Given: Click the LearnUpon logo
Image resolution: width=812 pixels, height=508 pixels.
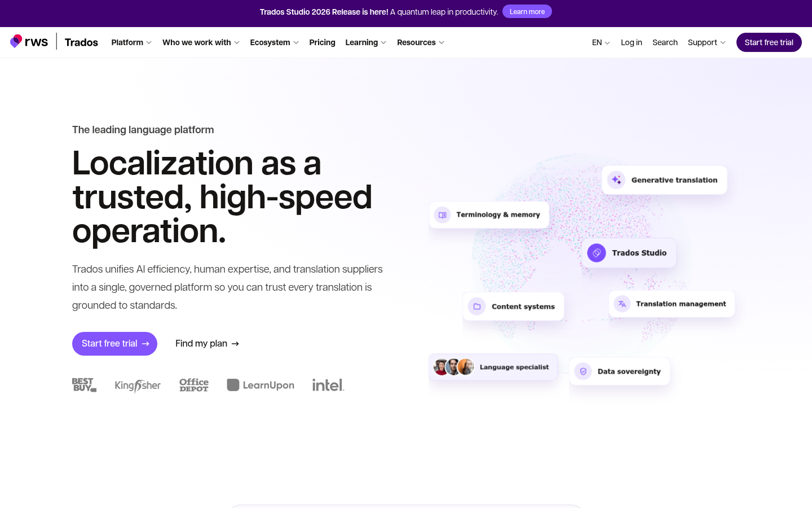Looking at the screenshot, I should (x=261, y=385).
